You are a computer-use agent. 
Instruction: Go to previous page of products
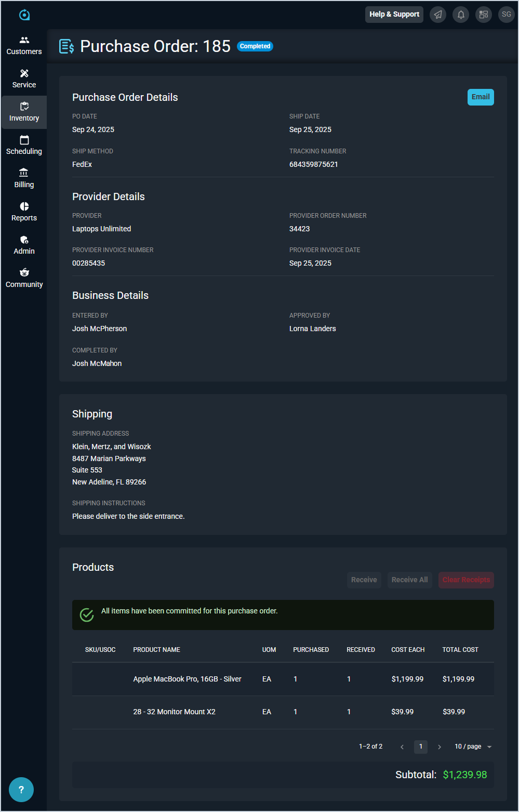click(x=402, y=747)
